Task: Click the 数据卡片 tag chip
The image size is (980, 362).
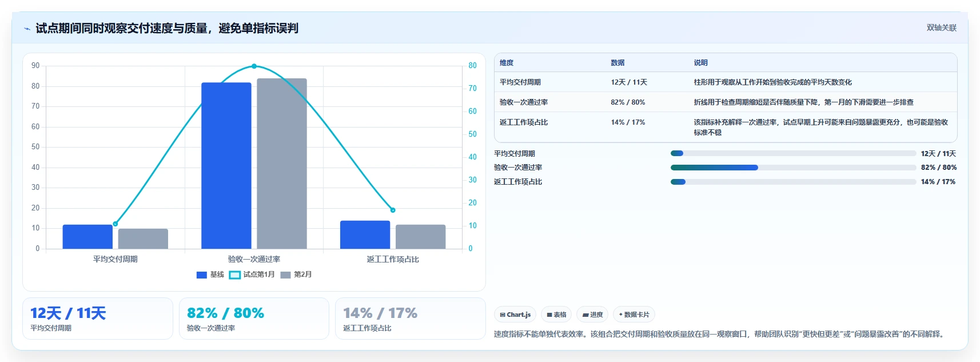Action: click(x=634, y=315)
